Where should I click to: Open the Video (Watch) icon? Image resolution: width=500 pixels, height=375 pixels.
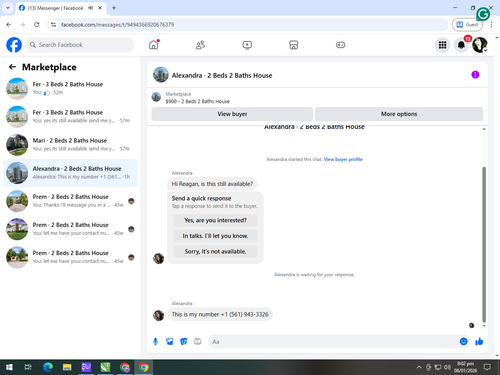point(247,45)
